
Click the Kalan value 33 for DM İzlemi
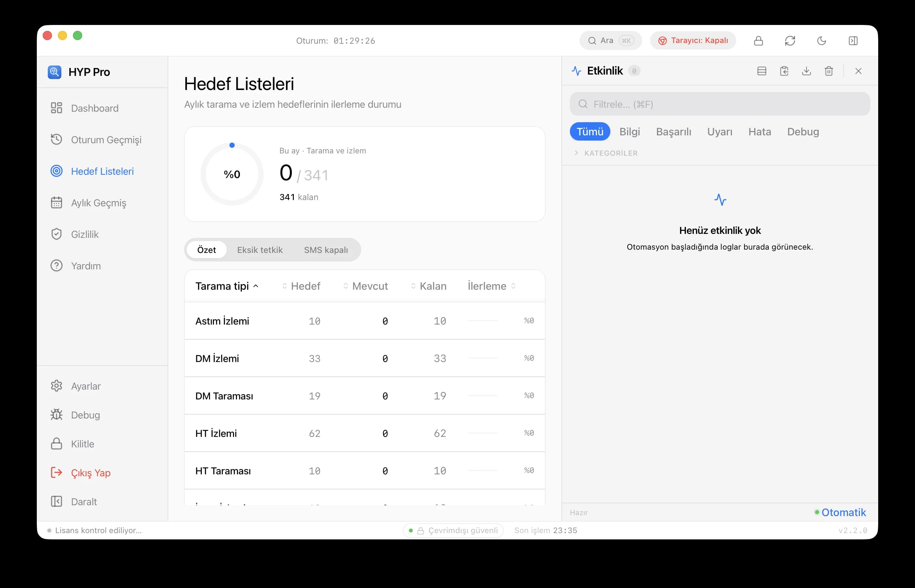click(x=440, y=358)
